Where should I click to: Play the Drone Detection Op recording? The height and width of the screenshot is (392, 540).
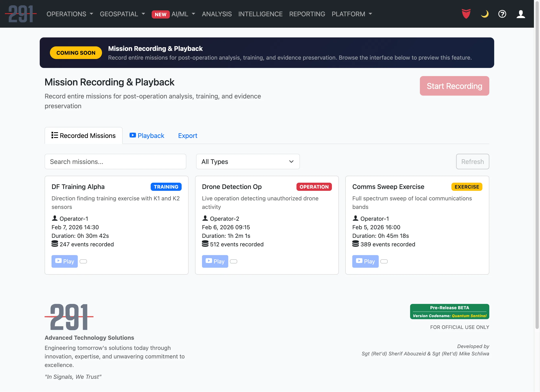(215, 261)
